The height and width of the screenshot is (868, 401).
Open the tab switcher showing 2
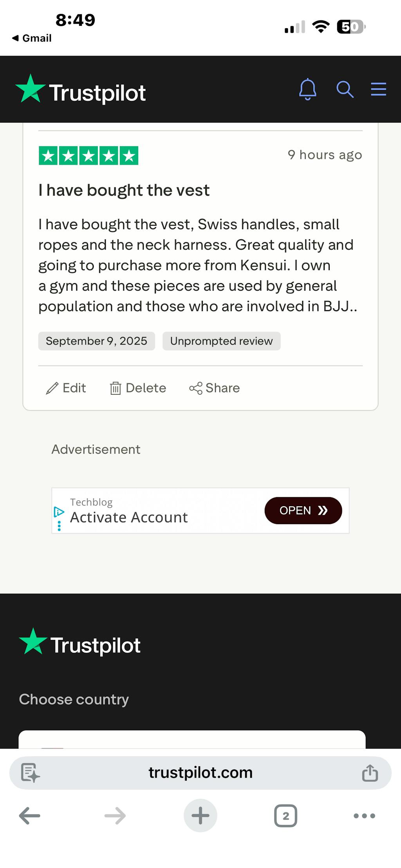click(285, 816)
